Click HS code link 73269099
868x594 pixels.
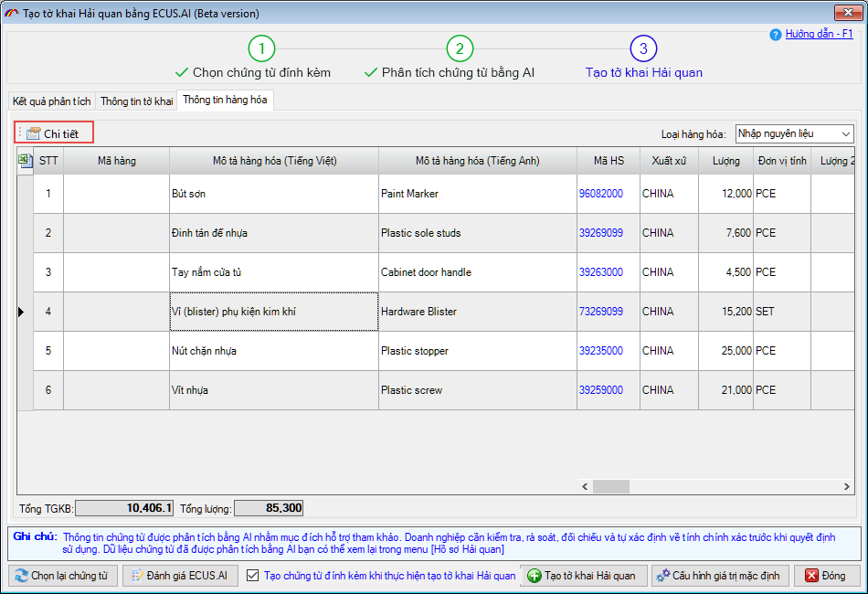click(600, 312)
